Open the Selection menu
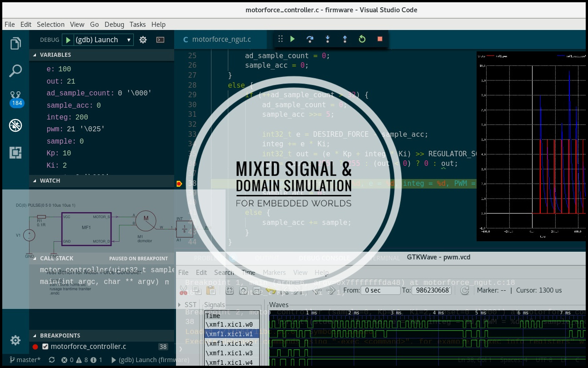Viewport: 588px width, 368px height. [x=50, y=24]
